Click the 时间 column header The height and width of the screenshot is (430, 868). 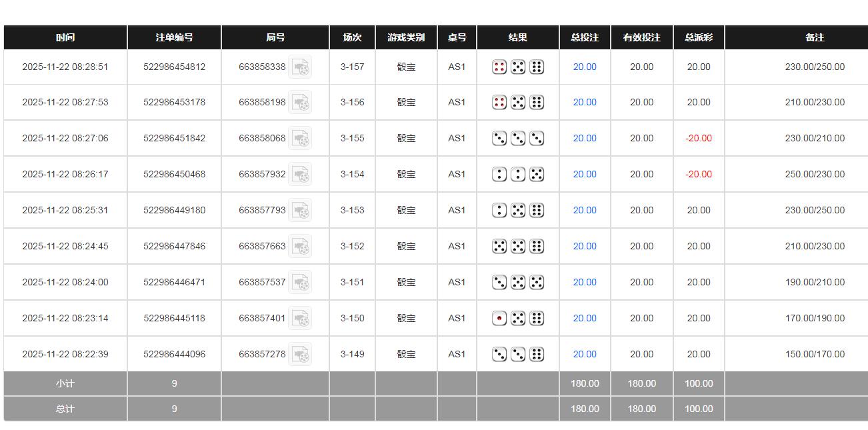65,37
